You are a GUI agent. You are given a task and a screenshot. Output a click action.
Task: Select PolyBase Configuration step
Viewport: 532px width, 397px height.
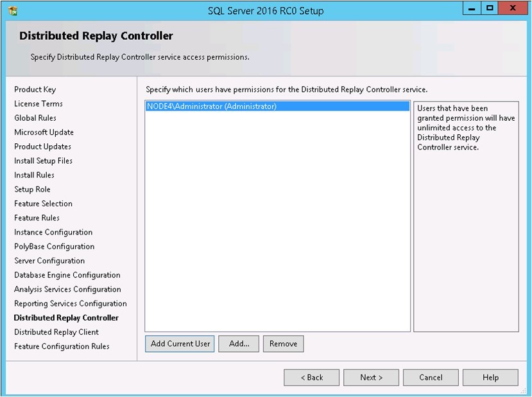click(x=55, y=246)
